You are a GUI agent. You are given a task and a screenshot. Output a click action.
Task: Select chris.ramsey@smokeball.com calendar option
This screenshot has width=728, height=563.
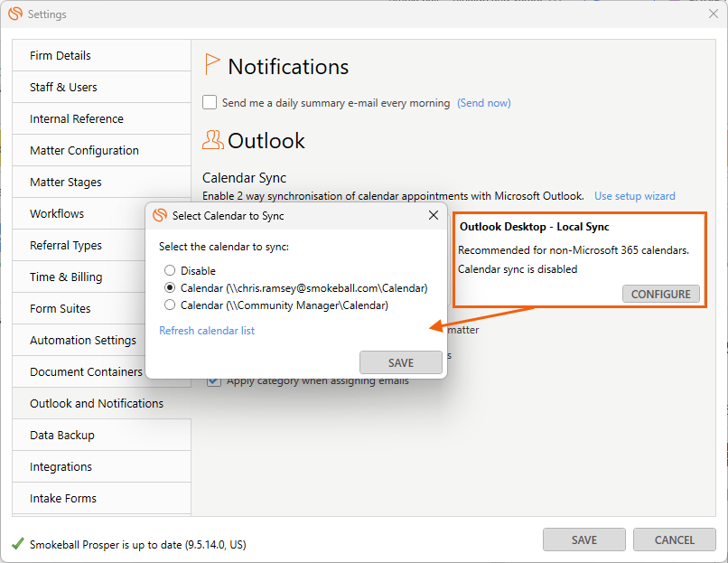pos(170,287)
